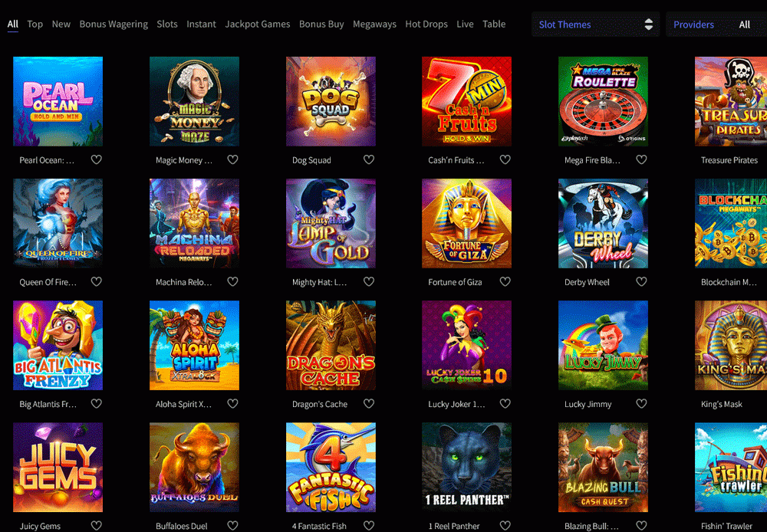Open the Providers filter dropdown
This screenshot has width=767, height=532.
point(716,25)
